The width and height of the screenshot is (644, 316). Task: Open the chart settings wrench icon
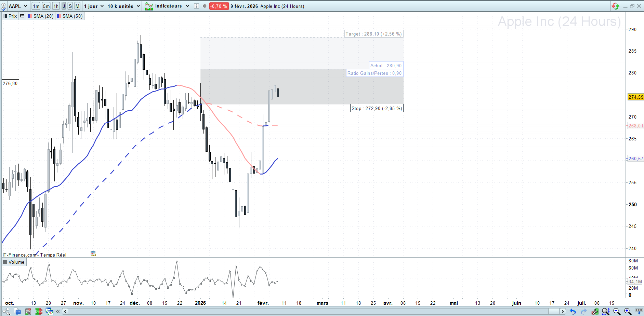point(595,312)
